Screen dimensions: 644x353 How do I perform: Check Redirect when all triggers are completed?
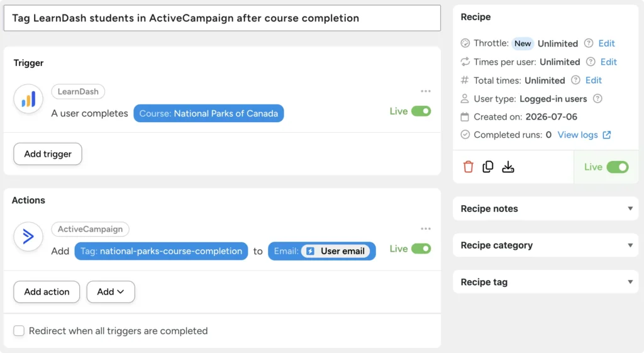click(19, 331)
